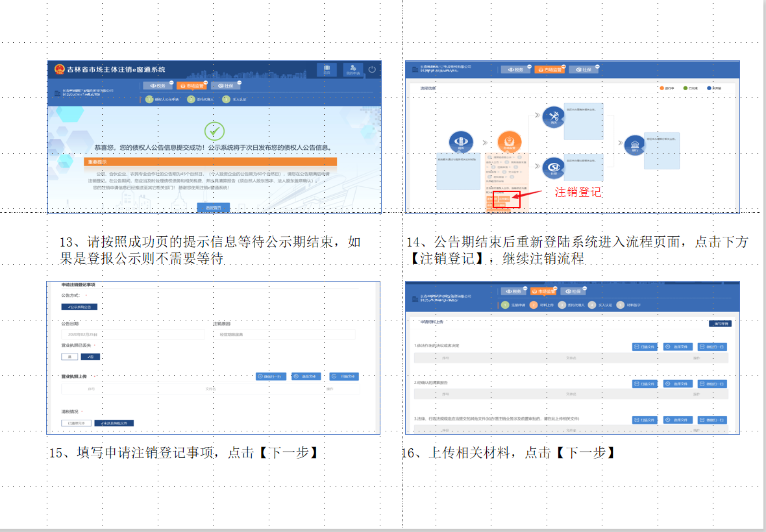Switch to 市场监管 tab in step 16 screenshot

(543, 291)
